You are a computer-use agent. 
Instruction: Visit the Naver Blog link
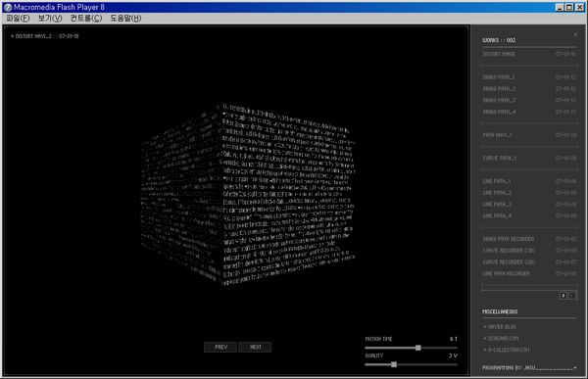click(x=500, y=327)
